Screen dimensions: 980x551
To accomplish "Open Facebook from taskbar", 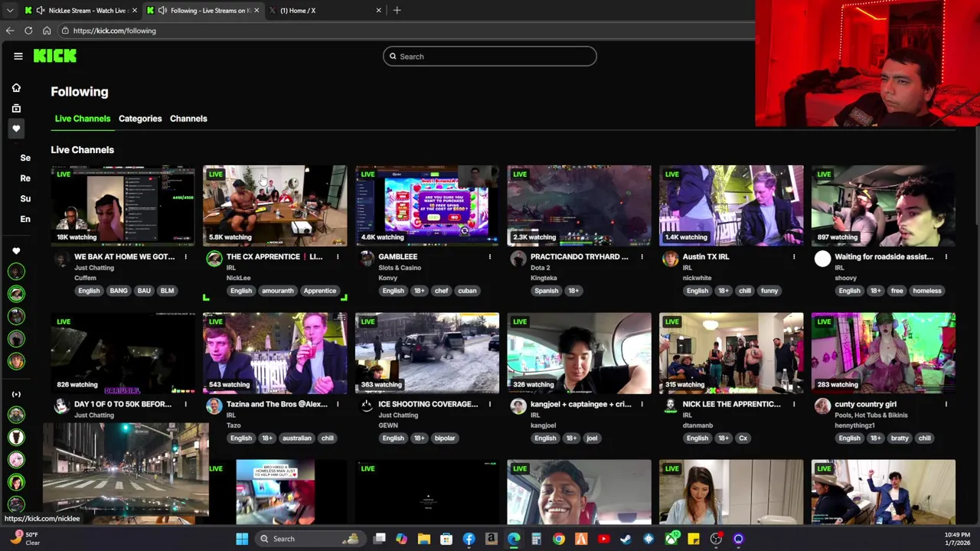I will tap(469, 539).
